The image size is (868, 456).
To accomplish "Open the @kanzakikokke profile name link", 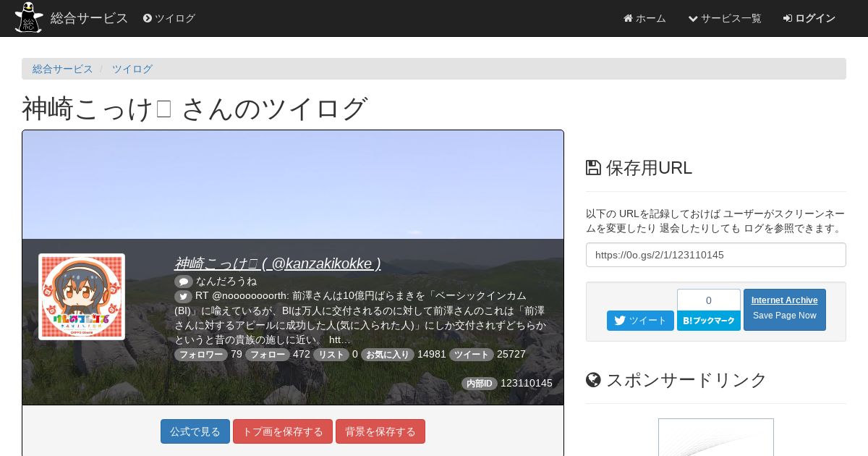I will click(x=278, y=263).
